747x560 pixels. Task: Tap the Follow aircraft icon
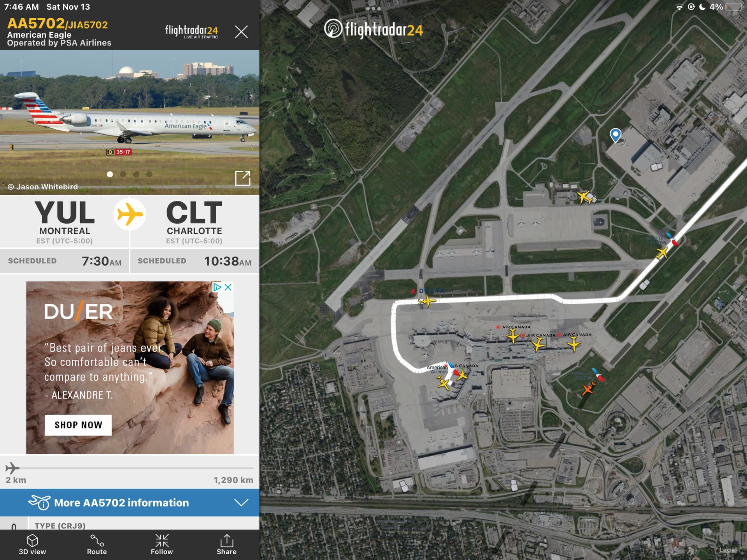(162, 544)
